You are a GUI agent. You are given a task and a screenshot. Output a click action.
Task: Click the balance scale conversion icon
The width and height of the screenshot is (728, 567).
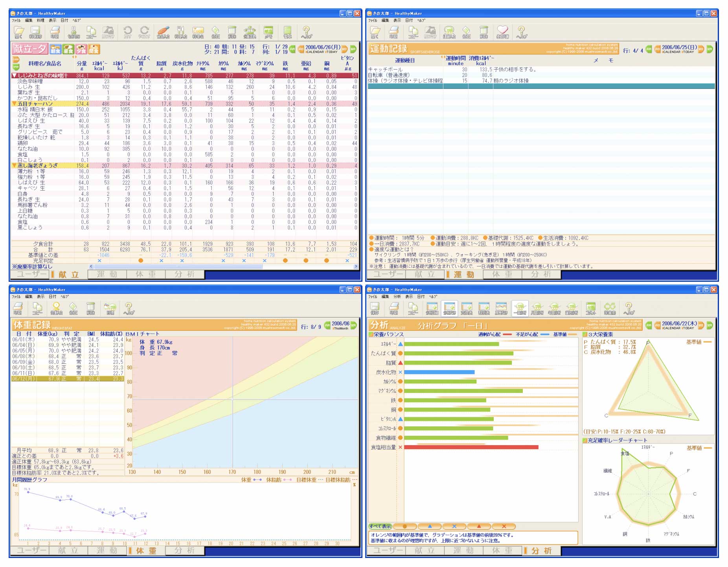(250, 32)
